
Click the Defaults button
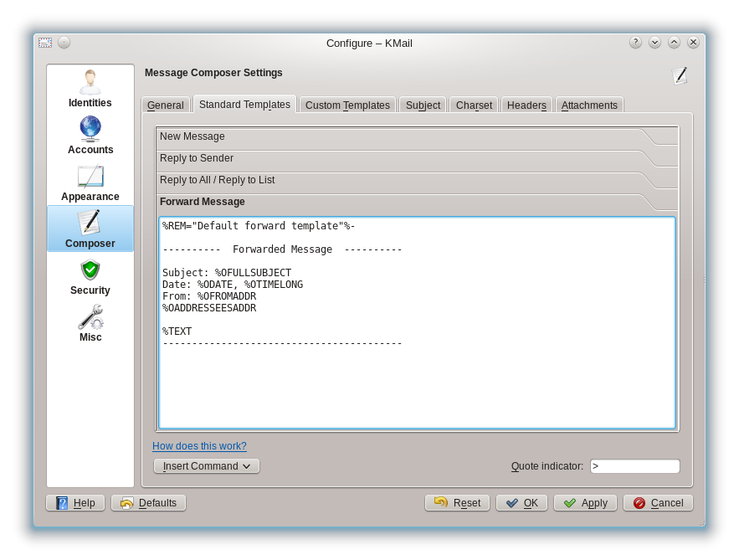tap(148, 502)
